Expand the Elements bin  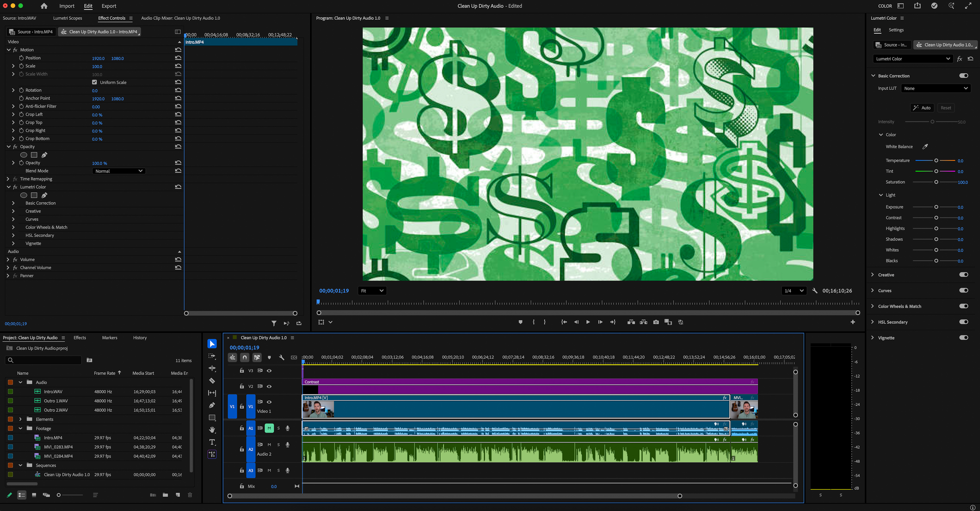[21, 419]
